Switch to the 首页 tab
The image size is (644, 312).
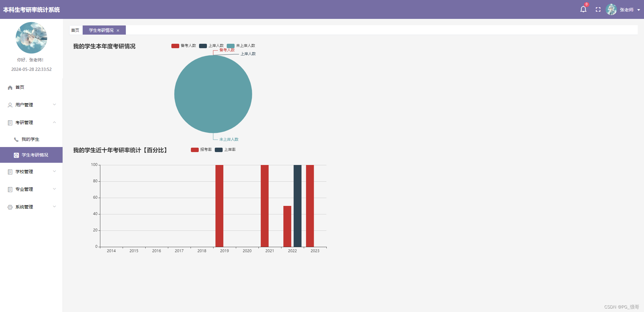(x=75, y=30)
